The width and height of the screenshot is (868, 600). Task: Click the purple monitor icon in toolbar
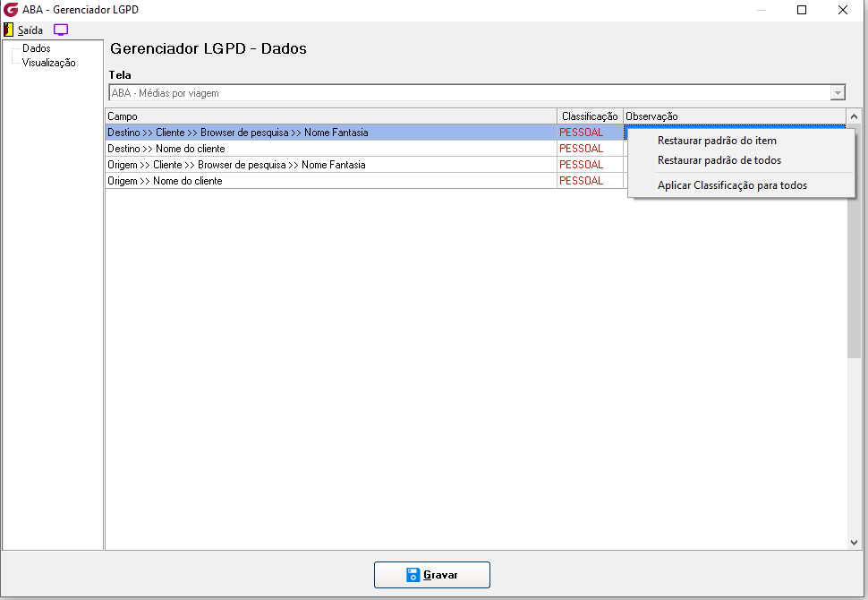tap(60, 30)
